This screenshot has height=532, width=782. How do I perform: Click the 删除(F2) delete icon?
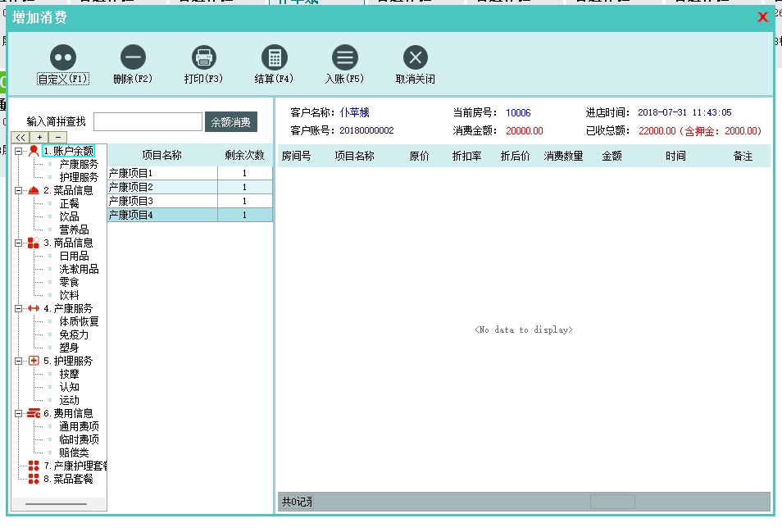[x=133, y=57]
